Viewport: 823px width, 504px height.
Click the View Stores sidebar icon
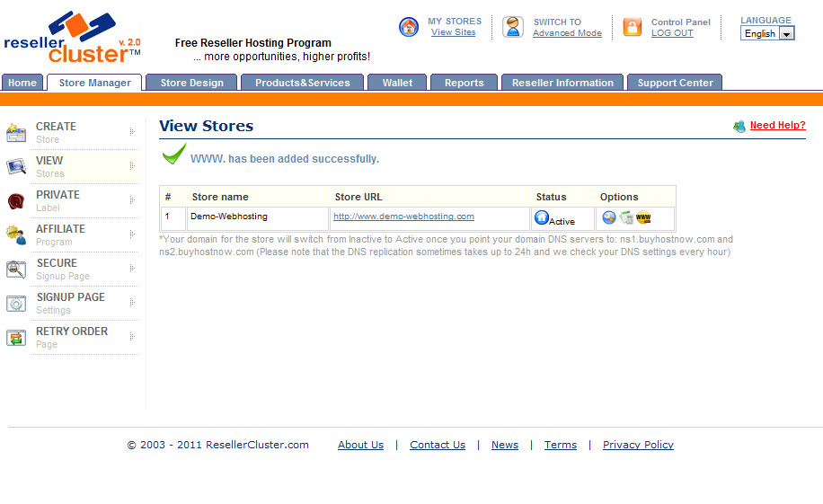coord(16,167)
